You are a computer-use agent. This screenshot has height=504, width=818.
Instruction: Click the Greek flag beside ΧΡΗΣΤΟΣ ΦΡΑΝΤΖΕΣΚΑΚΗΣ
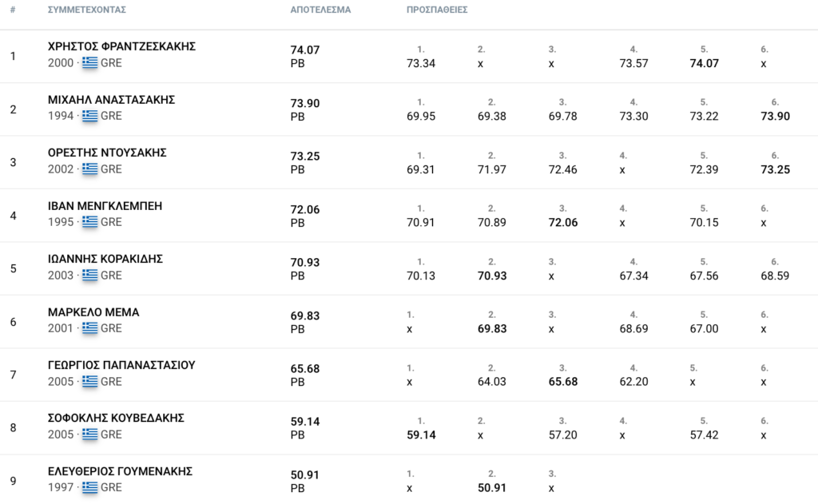click(x=89, y=62)
